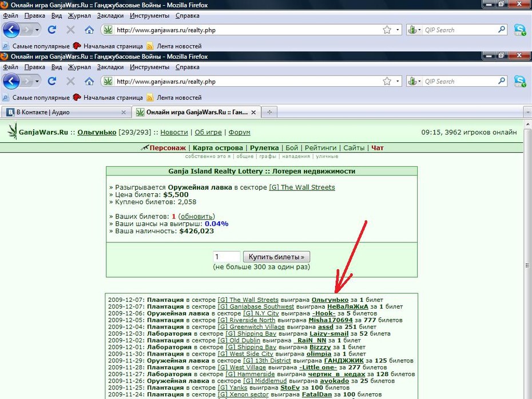Open Рейтинги page

pos(320,148)
